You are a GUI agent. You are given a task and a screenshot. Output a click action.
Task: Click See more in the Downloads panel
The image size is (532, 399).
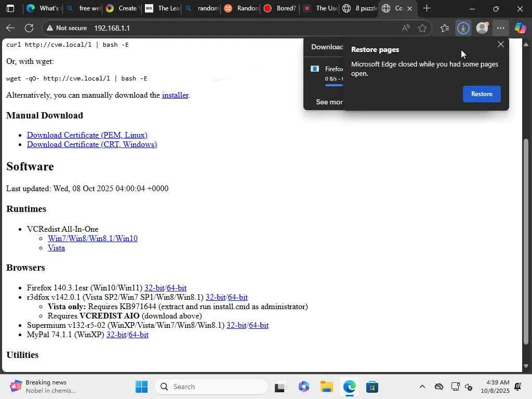(329, 102)
